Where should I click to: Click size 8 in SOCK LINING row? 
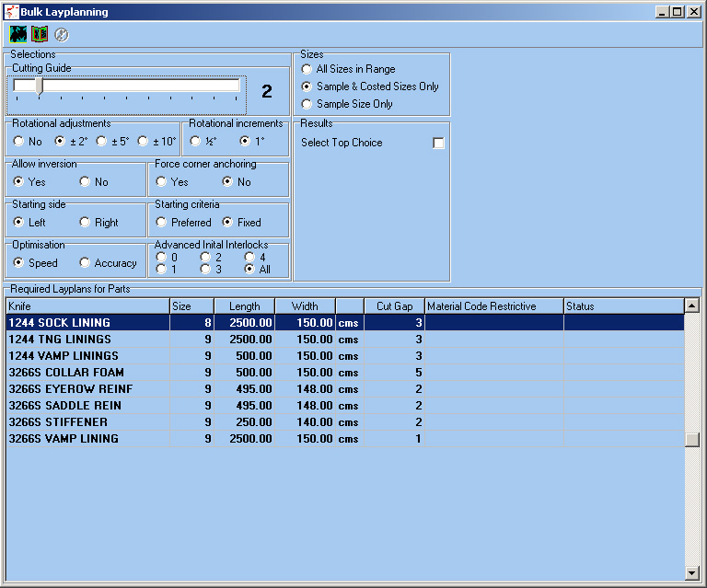click(192, 323)
